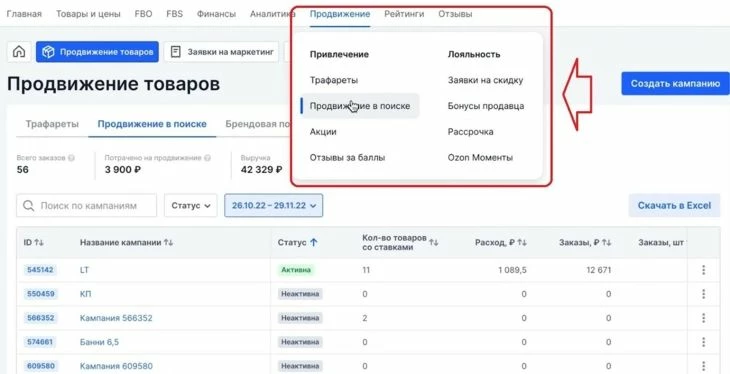Screen dimensions: 730x374
Task: Open the home icon button
Action: [x=19, y=52]
